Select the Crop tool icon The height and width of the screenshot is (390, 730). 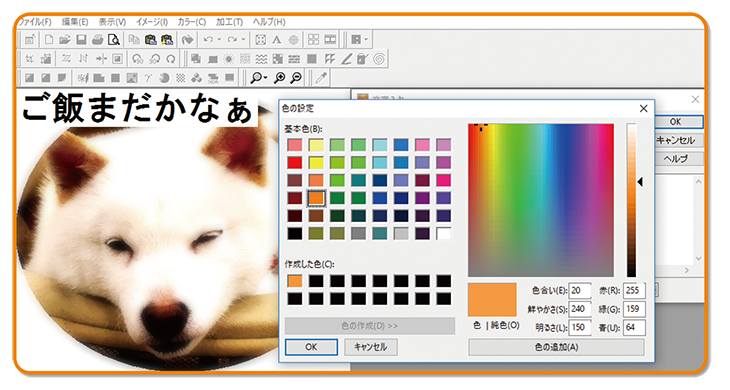(29, 59)
